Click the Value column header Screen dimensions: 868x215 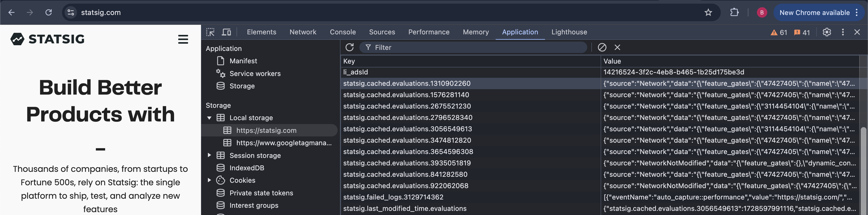click(730, 61)
